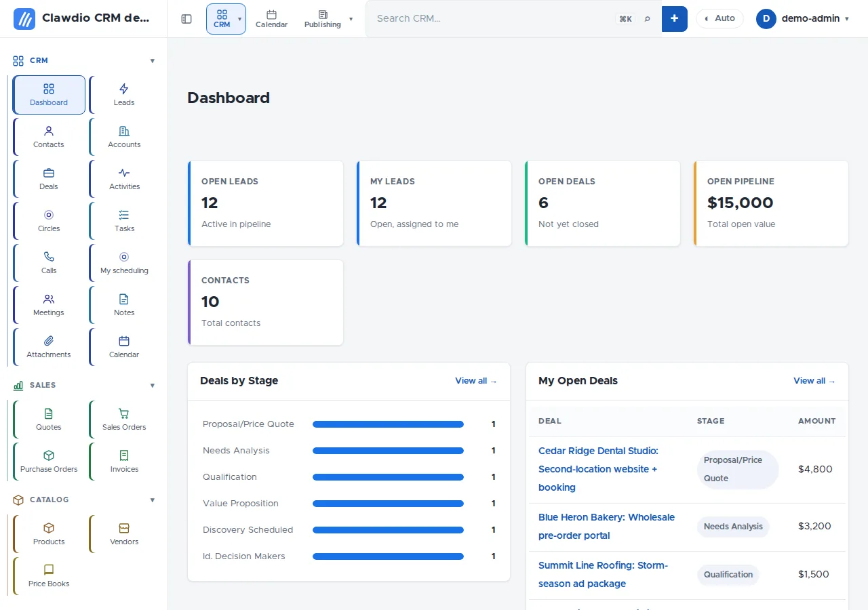The height and width of the screenshot is (610, 868).
Task: Open the Open Leads stat card
Action: tap(266, 203)
